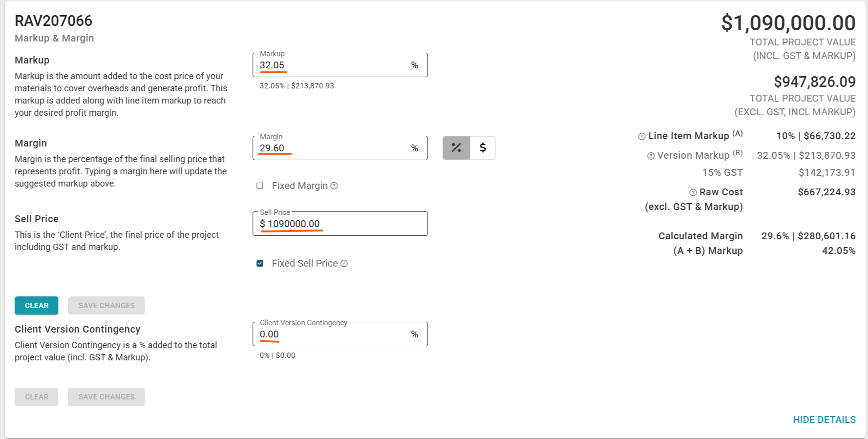The height and width of the screenshot is (439, 868).
Task: Click Save Changes below the Sell Price section
Action: coord(106,306)
